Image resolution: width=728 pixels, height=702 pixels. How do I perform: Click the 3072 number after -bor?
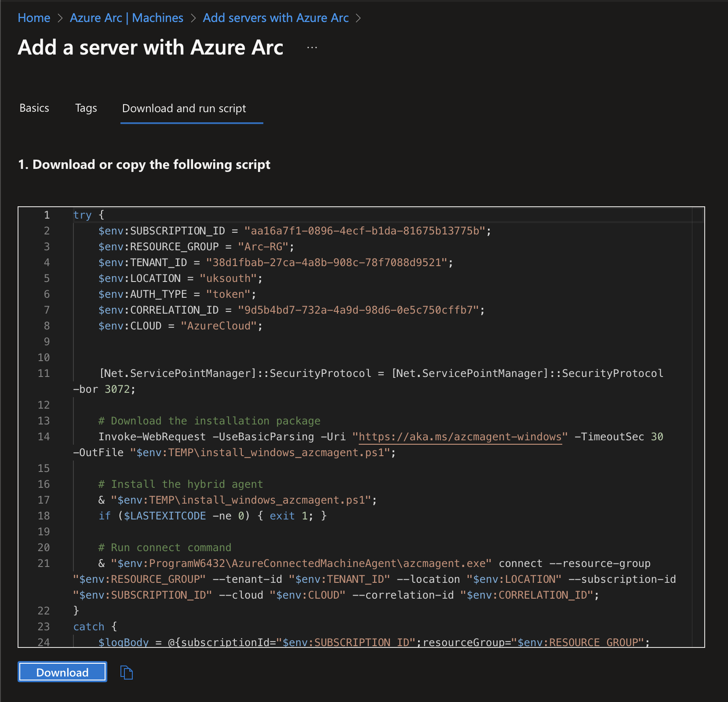[x=117, y=389]
